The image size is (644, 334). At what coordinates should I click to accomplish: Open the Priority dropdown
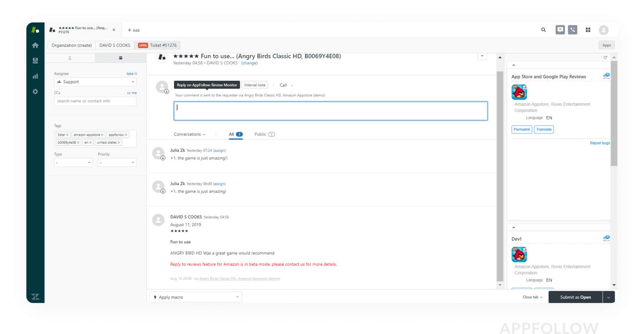pos(117,163)
